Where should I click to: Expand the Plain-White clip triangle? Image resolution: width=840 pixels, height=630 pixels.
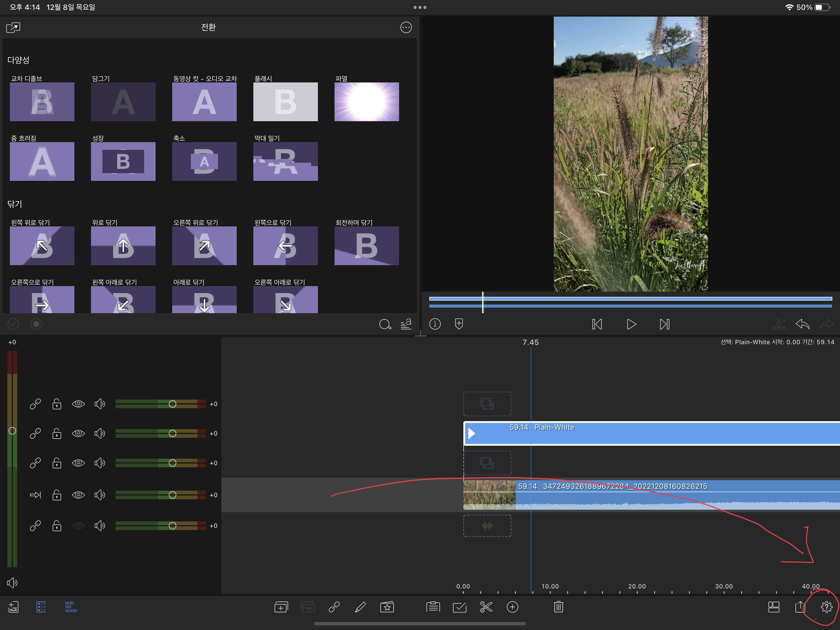[x=471, y=433]
